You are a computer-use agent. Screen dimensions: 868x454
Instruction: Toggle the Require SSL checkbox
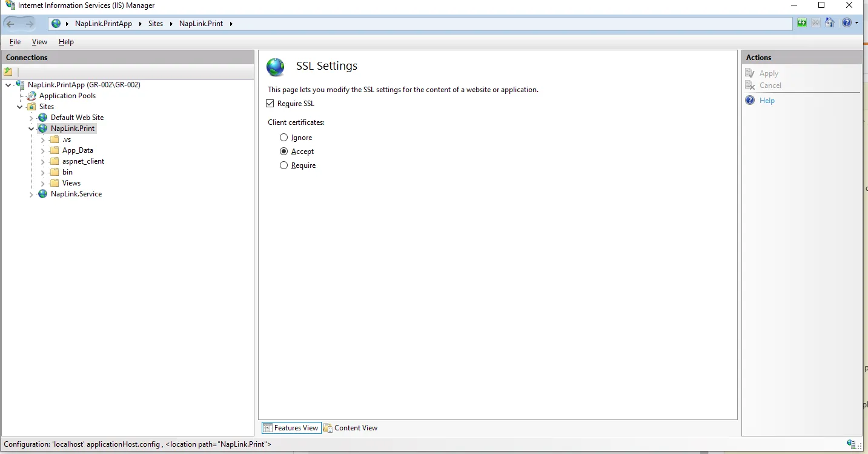(270, 104)
